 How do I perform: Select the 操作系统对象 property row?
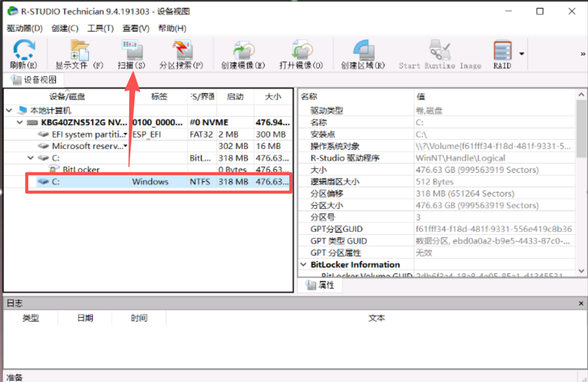(x=437, y=146)
